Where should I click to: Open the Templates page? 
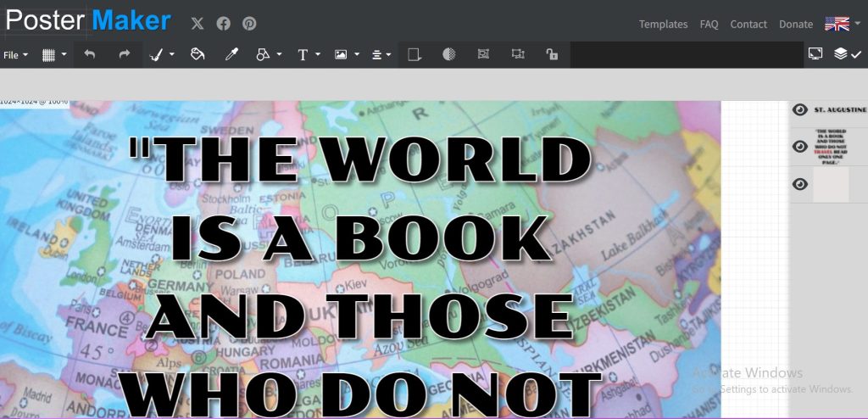click(x=663, y=25)
